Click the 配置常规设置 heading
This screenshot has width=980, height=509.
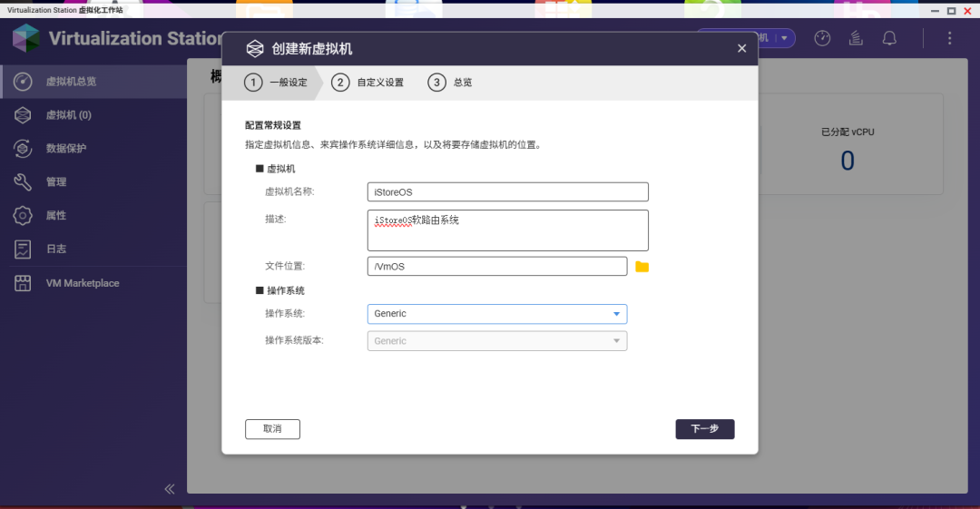(273, 125)
